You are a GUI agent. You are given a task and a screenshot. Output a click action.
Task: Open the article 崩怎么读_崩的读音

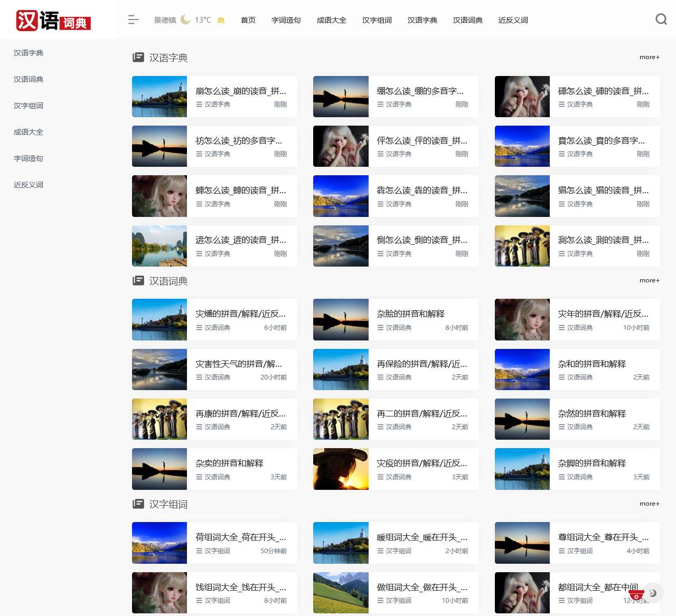pos(241,91)
